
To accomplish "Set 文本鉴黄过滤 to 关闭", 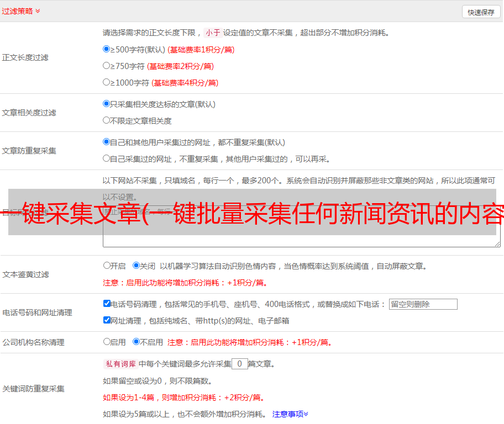I will [x=136, y=266].
